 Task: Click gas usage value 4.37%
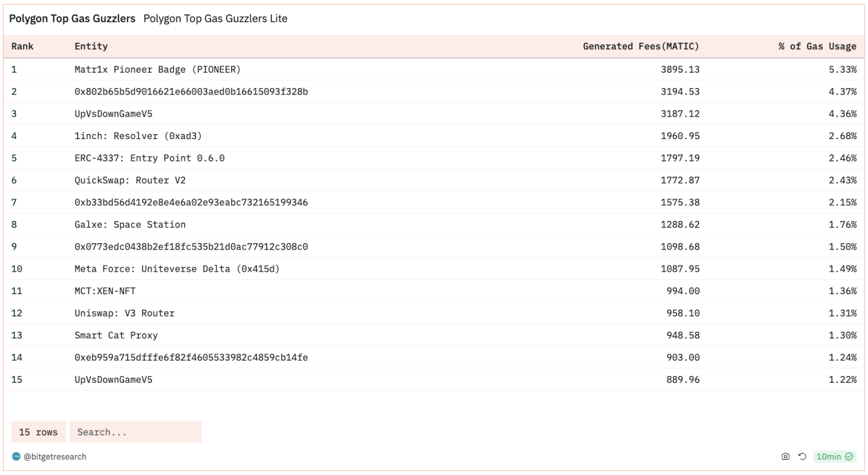pos(842,92)
